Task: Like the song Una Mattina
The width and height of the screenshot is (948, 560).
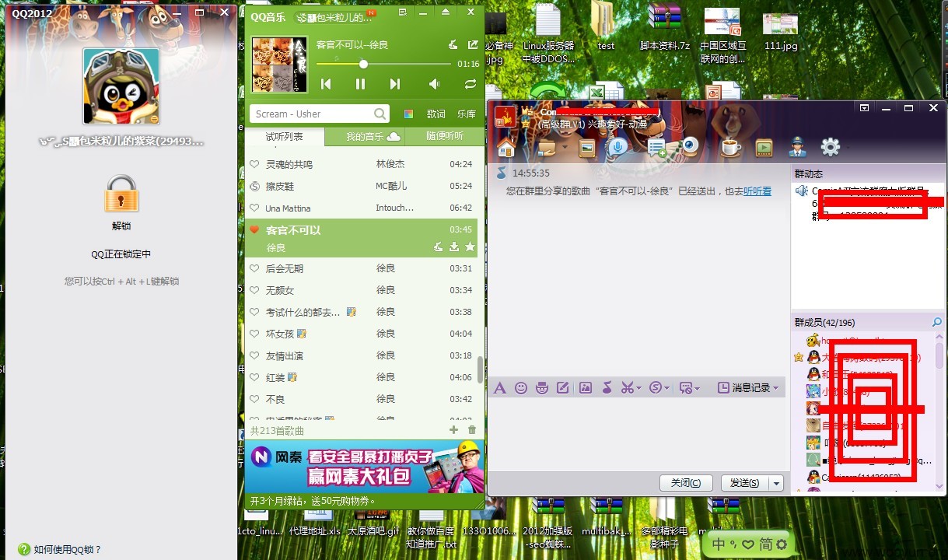Action: pos(254,208)
